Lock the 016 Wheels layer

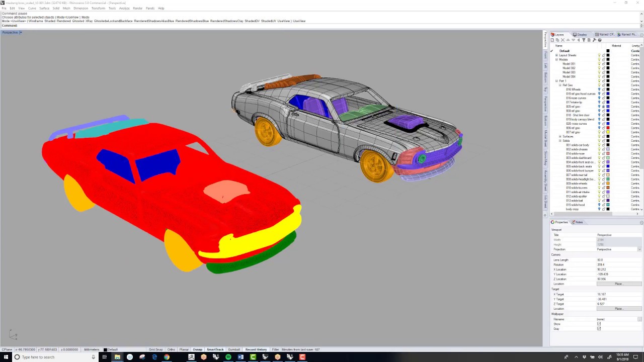[604, 89]
